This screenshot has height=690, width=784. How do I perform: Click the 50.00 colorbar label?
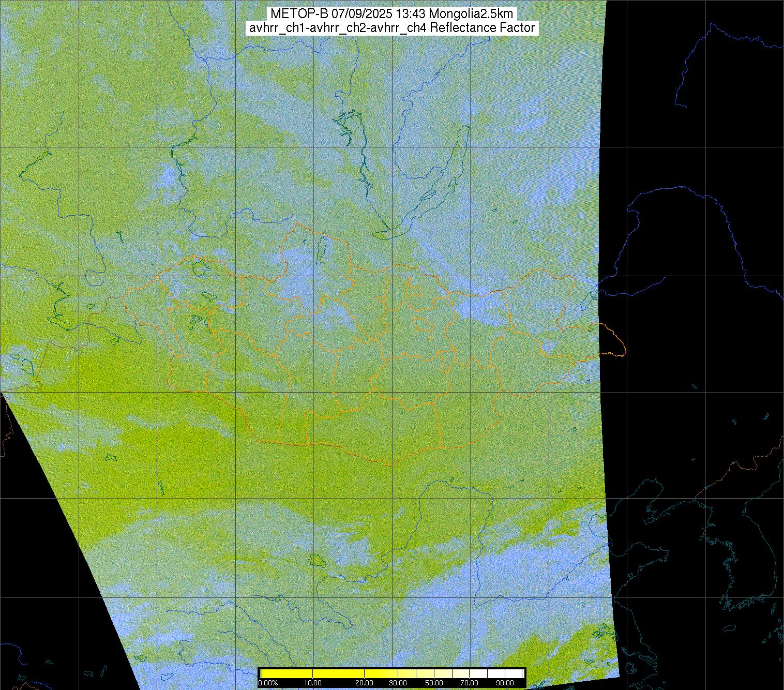(435, 684)
